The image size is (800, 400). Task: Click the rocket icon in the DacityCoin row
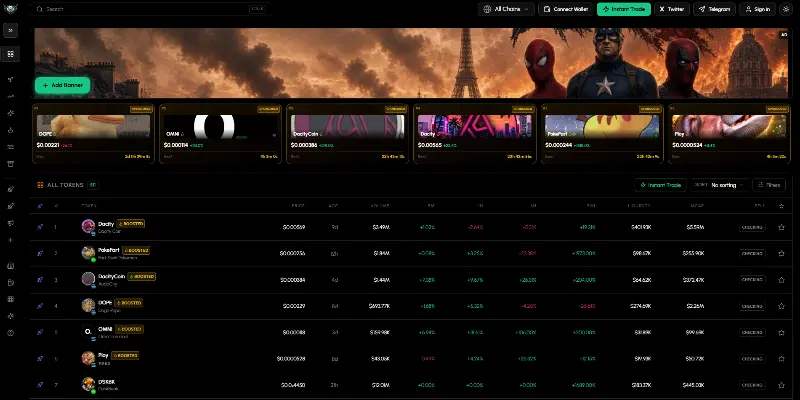40,280
